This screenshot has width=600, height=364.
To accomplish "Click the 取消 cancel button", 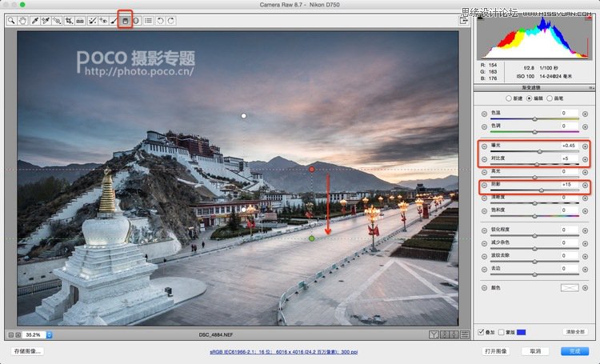I will 535,351.
